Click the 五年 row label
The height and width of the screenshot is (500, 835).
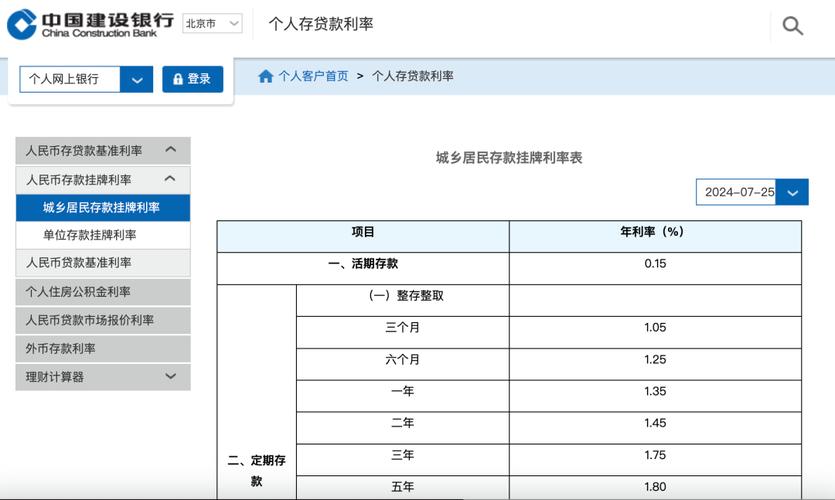pos(403,487)
